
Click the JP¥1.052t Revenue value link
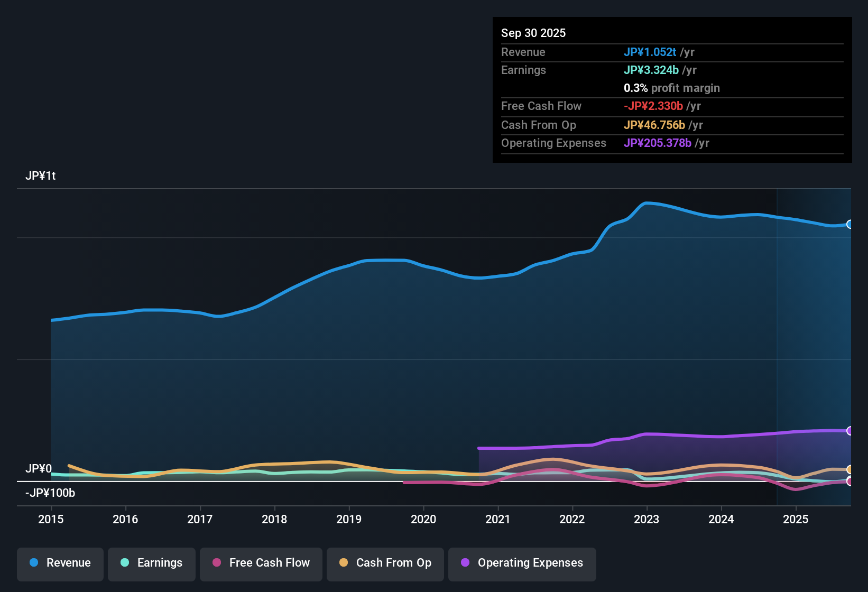click(650, 52)
